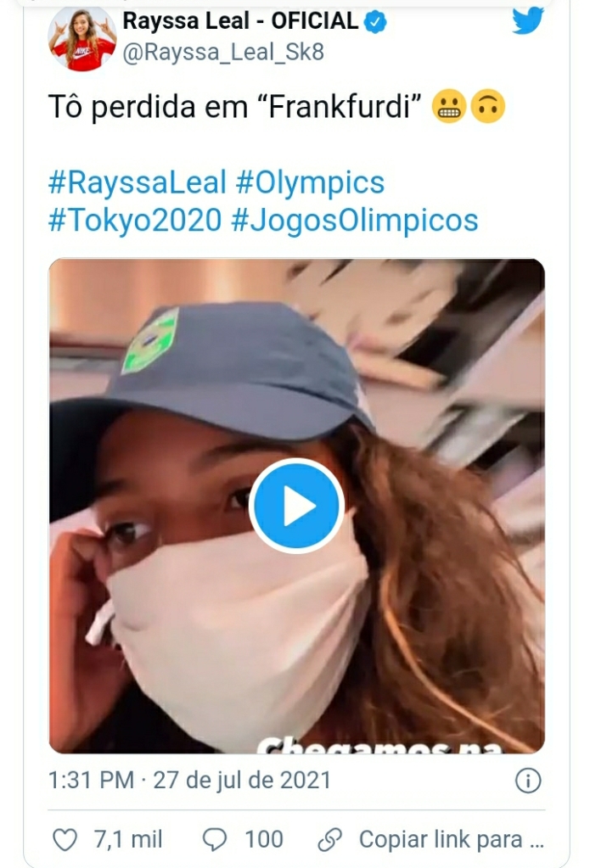
Task: Open the @Rayssa_Leal_Sk8 handle
Action: point(224,52)
